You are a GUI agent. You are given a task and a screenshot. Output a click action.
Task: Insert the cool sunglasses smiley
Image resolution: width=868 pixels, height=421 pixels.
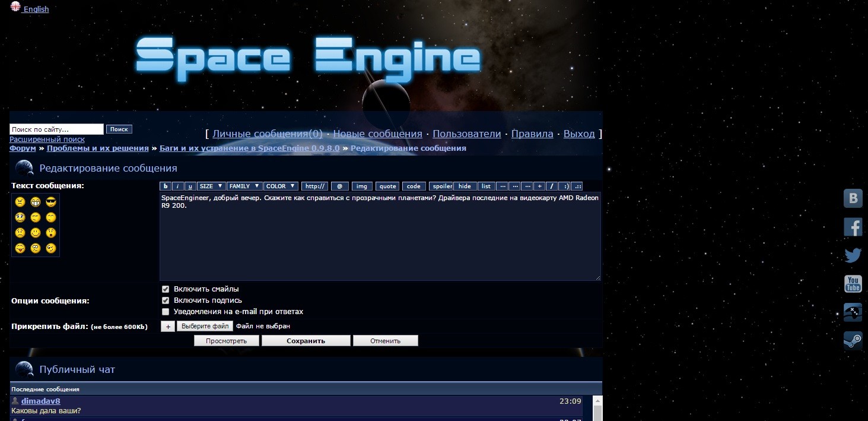51,202
